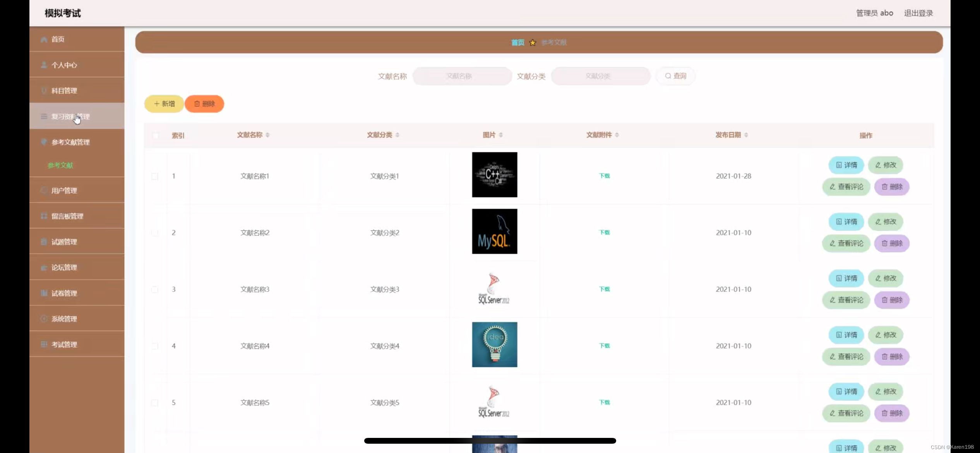Open 详情 for 文献名称2

846,221
